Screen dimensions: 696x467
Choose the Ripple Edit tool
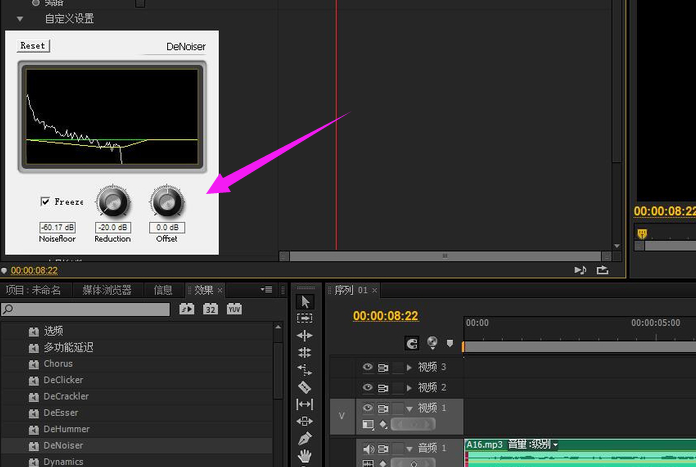click(x=305, y=336)
